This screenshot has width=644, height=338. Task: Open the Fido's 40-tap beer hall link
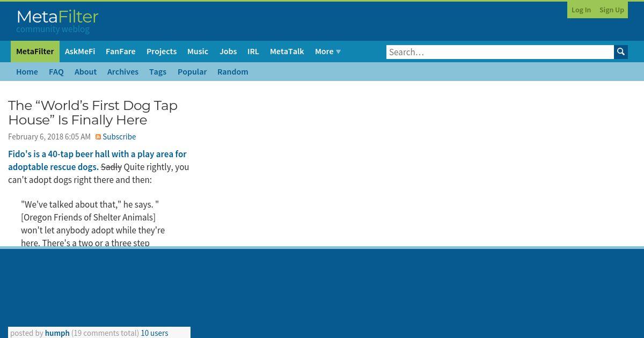97,160
